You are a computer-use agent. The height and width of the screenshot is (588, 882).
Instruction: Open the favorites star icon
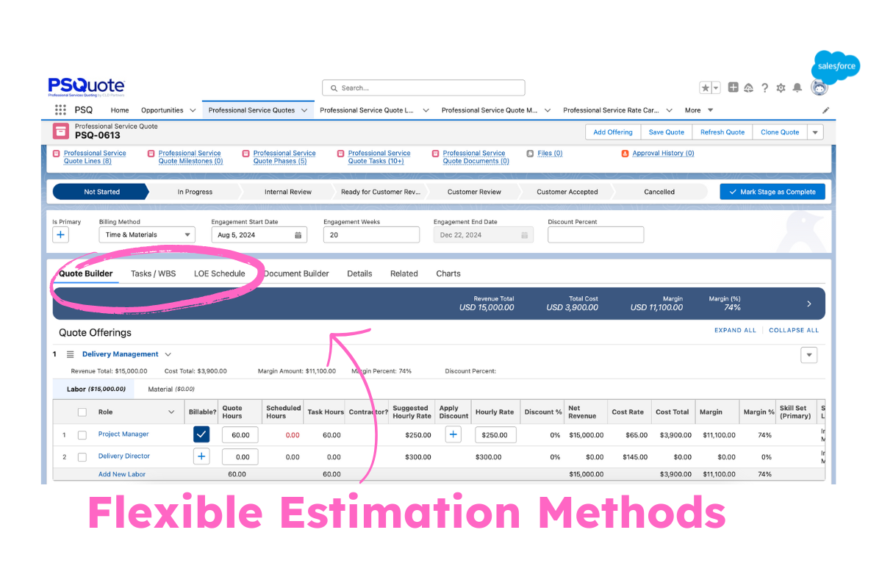[706, 88]
